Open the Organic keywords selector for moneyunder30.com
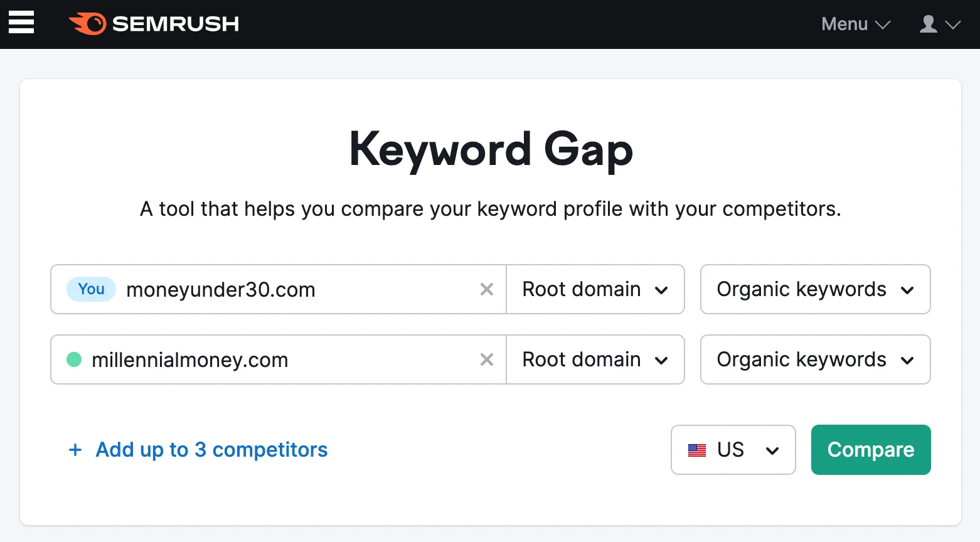 tap(814, 289)
